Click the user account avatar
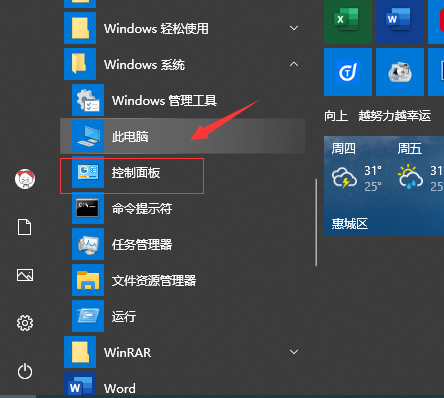The width and height of the screenshot is (444, 398). (x=25, y=179)
